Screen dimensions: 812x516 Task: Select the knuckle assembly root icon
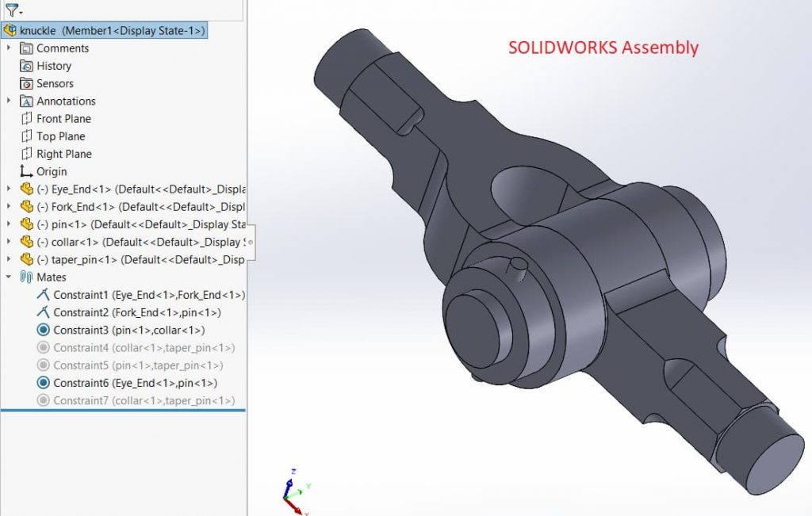(x=10, y=30)
